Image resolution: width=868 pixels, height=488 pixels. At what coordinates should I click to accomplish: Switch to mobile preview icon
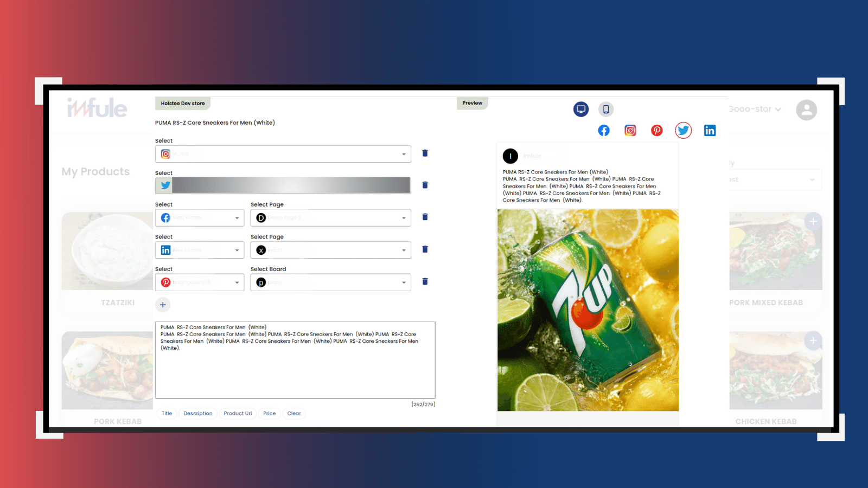click(606, 109)
